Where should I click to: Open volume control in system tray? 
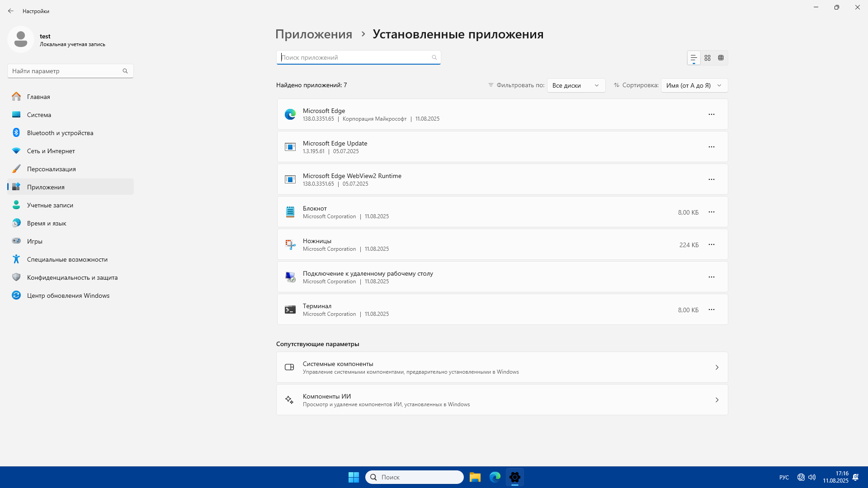tap(812, 477)
